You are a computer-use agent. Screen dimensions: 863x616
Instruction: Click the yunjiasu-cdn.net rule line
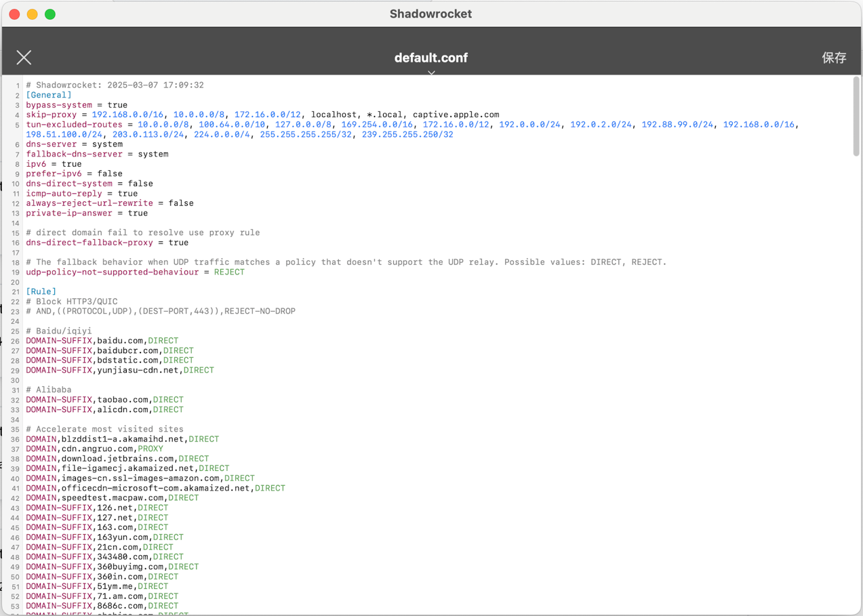pyautogui.click(x=120, y=371)
